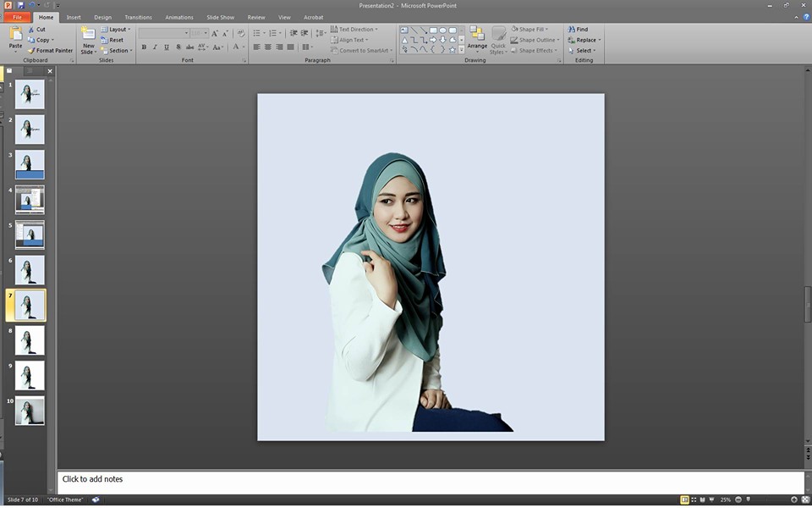
Task: Click the Reset slide button
Action: tap(115, 40)
